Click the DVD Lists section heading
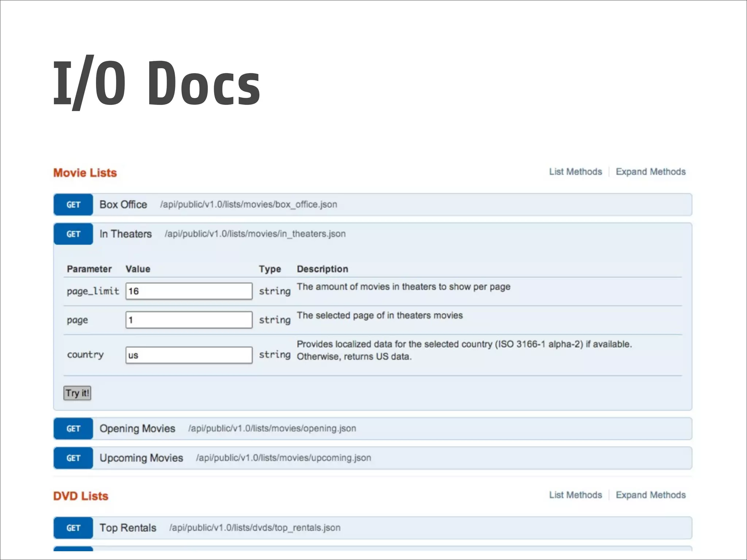This screenshot has width=747, height=560. 81,496
